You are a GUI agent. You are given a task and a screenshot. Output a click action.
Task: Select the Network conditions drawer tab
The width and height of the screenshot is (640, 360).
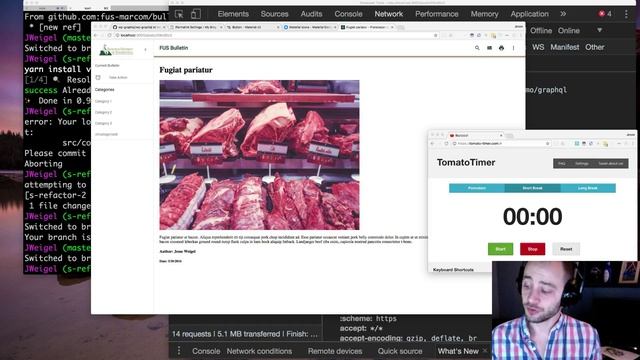pyautogui.click(x=259, y=351)
